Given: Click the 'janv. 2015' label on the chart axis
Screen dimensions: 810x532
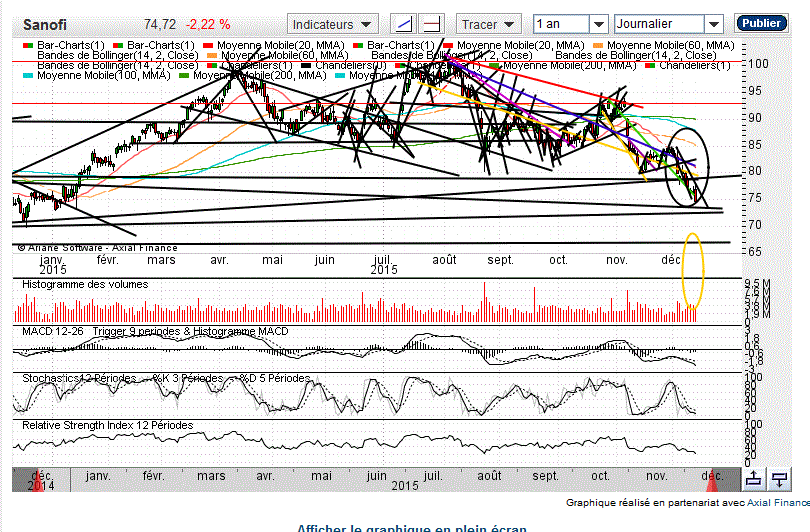Looking at the screenshot, I should click(53, 264).
